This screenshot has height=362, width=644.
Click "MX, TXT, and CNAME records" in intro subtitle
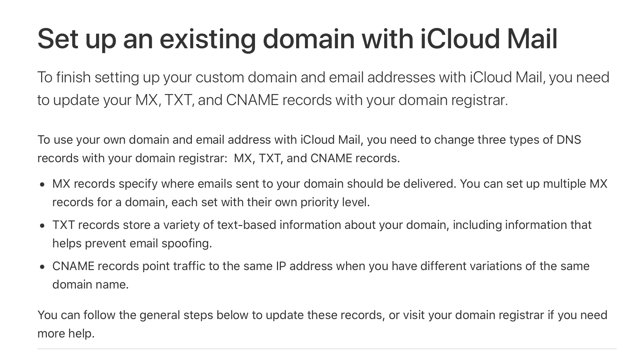point(234,100)
